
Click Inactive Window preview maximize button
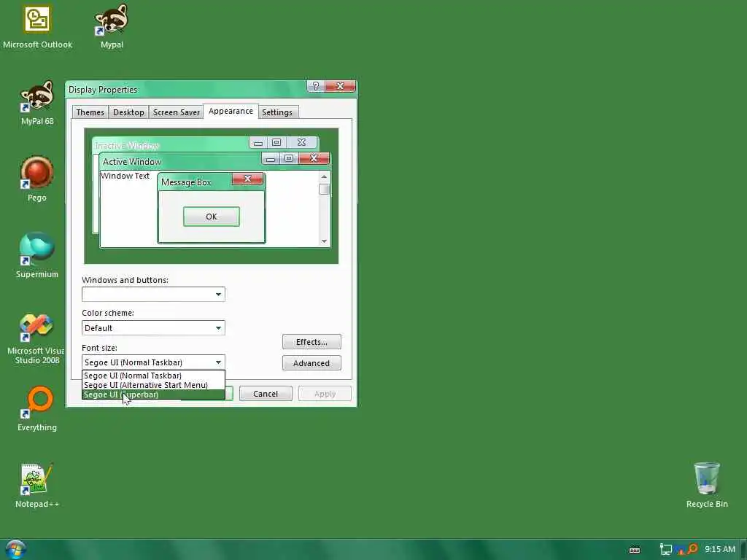click(276, 142)
